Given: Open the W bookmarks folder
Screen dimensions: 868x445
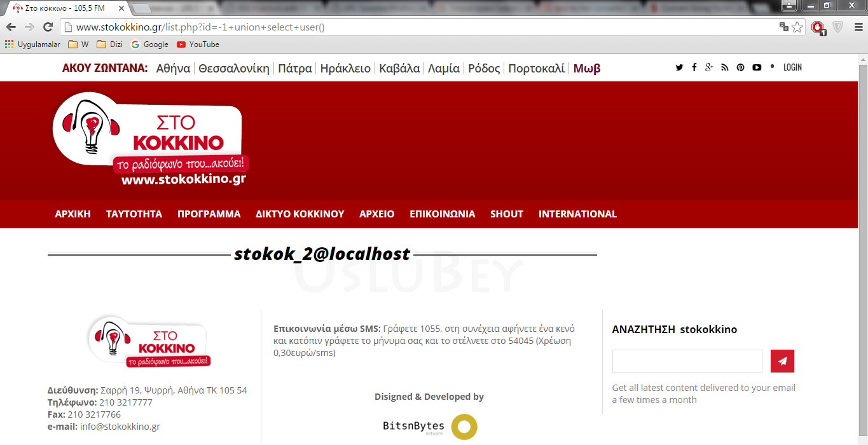Looking at the screenshot, I should [78, 44].
